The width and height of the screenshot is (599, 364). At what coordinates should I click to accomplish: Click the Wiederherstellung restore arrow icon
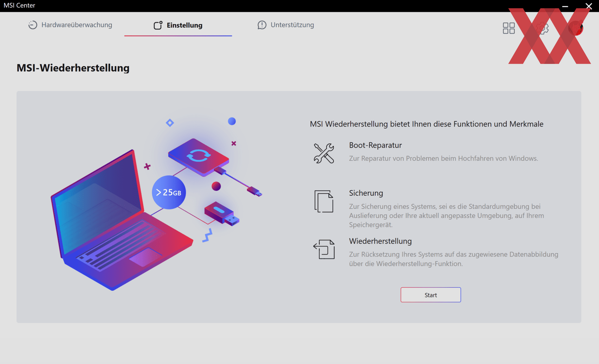324,249
